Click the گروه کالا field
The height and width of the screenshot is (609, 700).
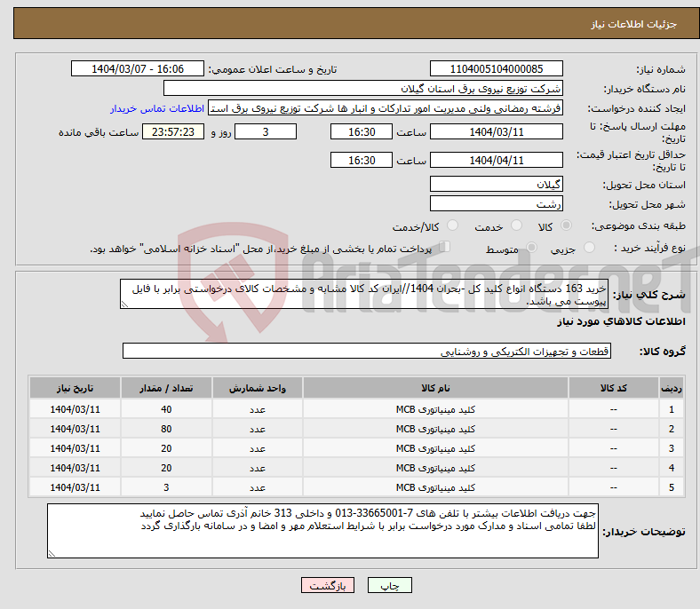[367, 352]
